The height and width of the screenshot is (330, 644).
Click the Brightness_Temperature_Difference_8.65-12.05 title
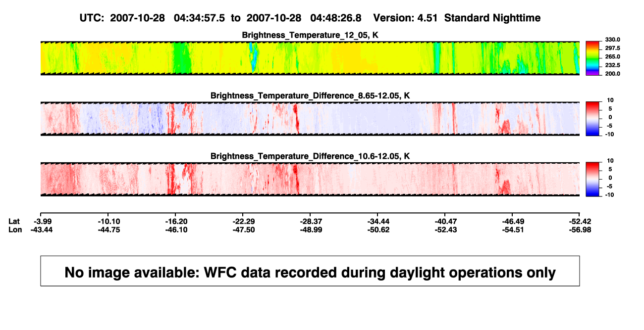pos(310,95)
